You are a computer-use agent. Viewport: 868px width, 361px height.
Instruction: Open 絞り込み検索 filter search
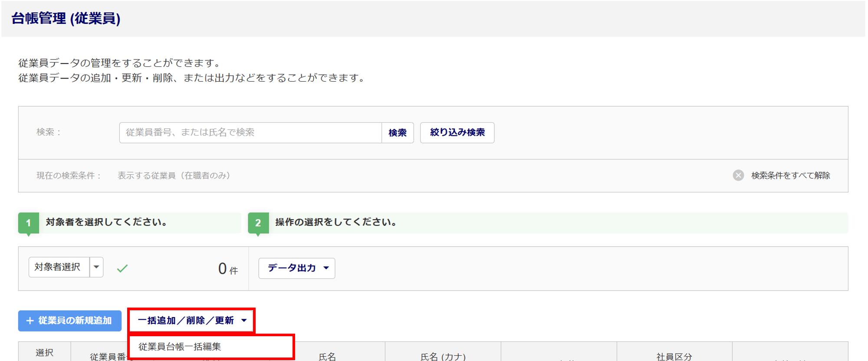(457, 132)
